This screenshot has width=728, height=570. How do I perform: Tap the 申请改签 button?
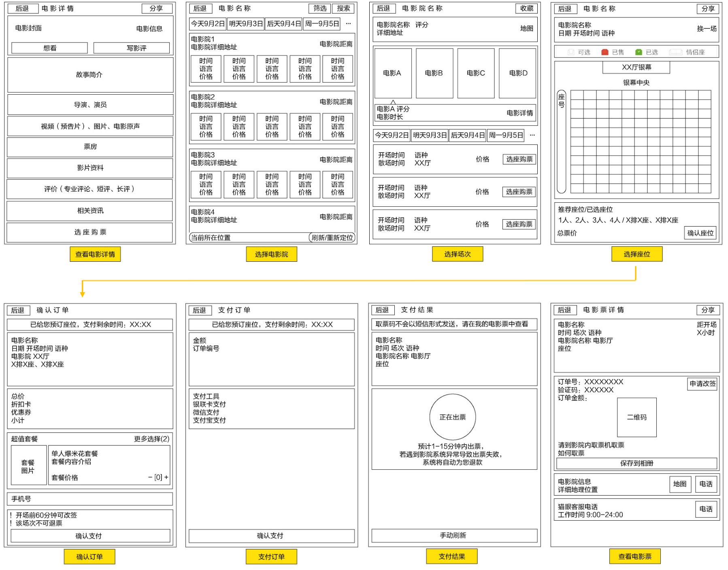[x=702, y=384]
